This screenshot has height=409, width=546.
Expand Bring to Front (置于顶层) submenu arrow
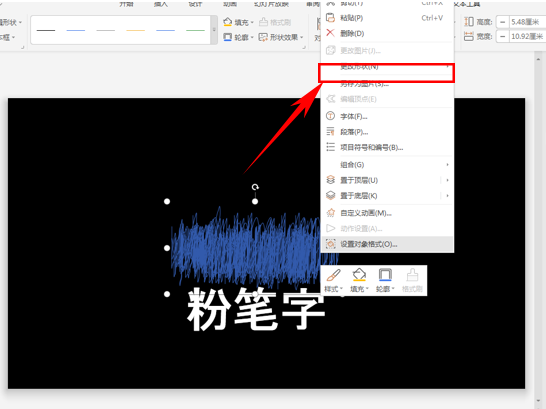pos(447,180)
